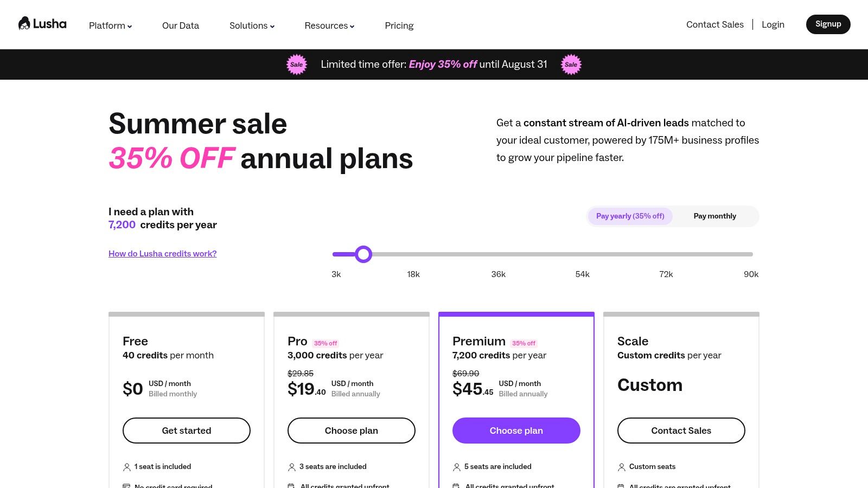
Task: Click the Pro plan 35% off badge
Action: point(325,343)
